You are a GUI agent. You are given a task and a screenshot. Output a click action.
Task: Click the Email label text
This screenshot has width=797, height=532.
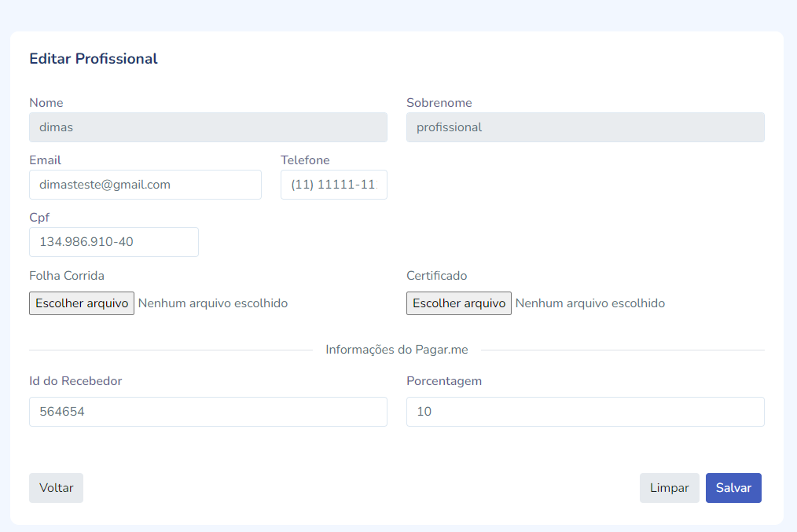coord(45,160)
